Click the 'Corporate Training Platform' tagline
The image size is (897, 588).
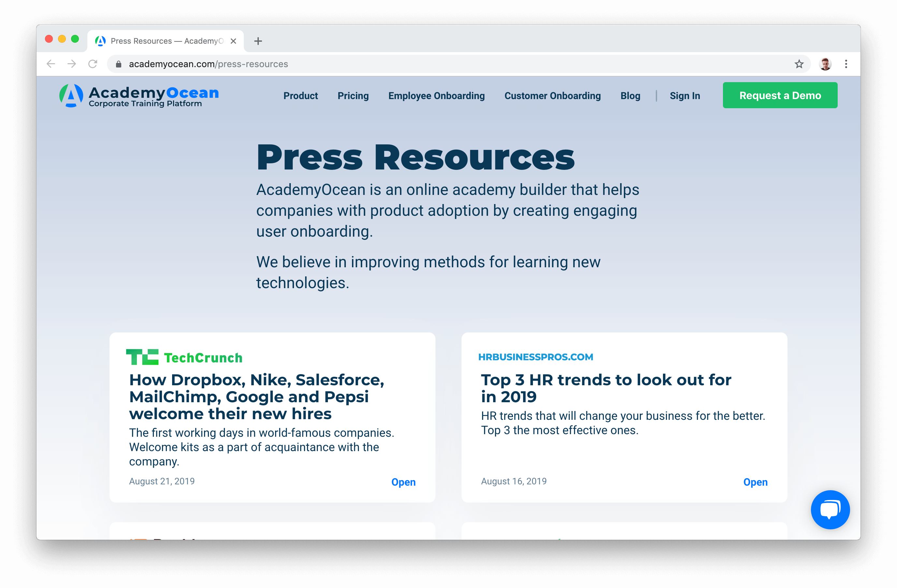click(145, 104)
